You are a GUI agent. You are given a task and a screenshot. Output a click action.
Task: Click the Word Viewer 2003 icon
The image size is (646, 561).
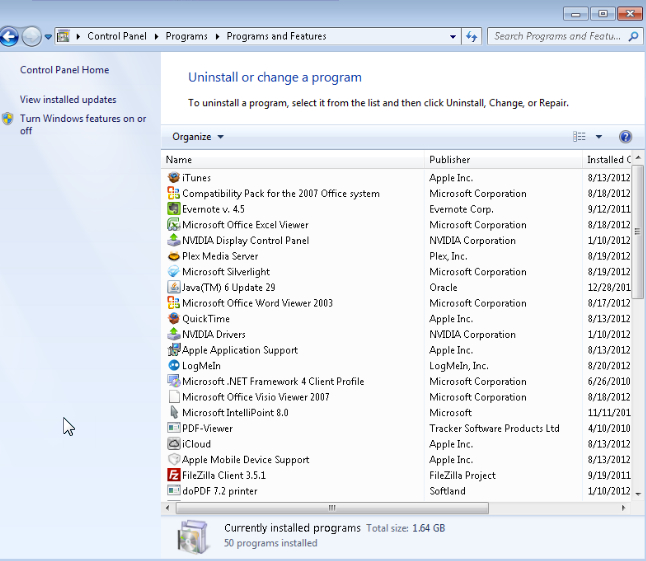pyautogui.click(x=174, y=303)
